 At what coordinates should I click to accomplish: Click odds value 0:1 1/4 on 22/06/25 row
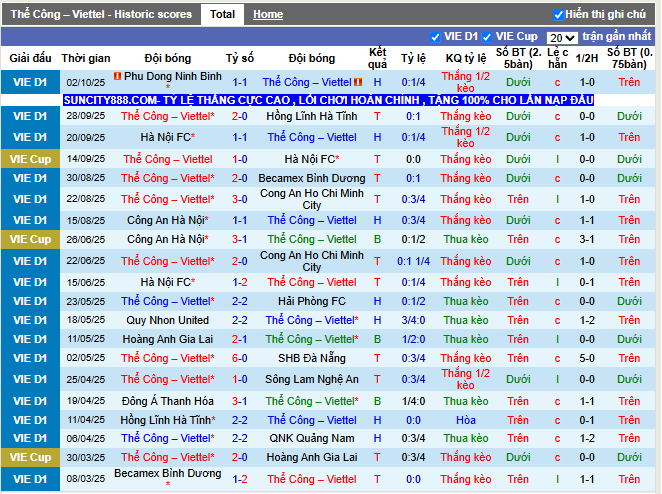point(413,261)
